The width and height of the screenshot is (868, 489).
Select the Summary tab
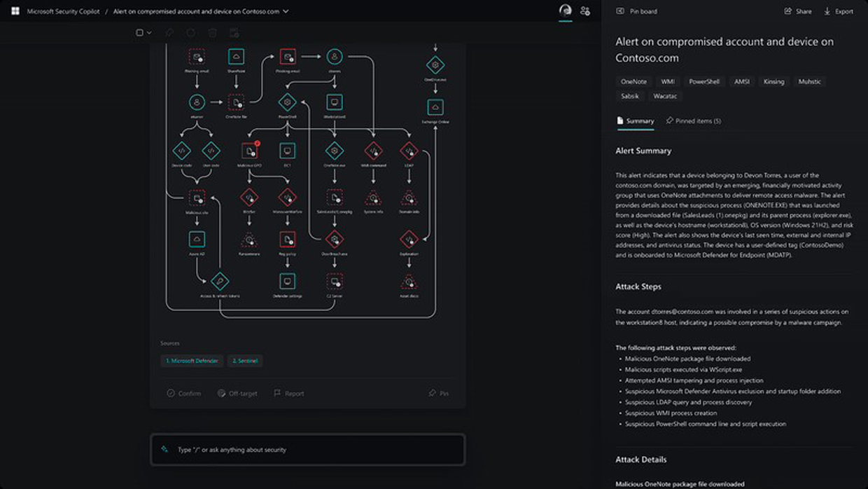pyautogui.click(x=634, y=120)
